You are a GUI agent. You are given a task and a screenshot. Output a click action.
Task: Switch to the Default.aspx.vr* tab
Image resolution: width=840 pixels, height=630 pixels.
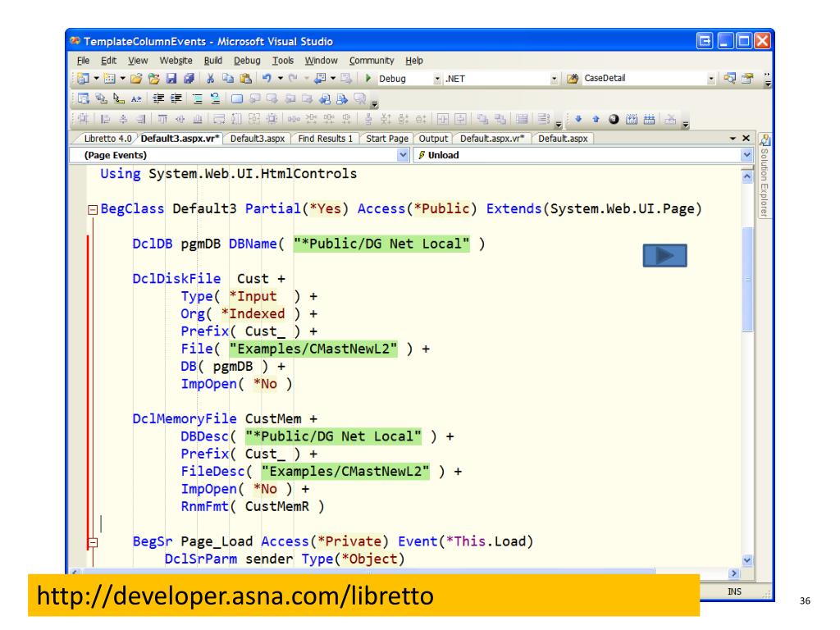point(492,138)
